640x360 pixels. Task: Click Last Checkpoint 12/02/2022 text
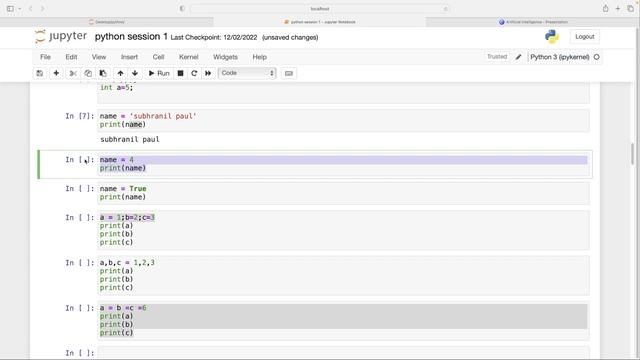pos(214,38)
